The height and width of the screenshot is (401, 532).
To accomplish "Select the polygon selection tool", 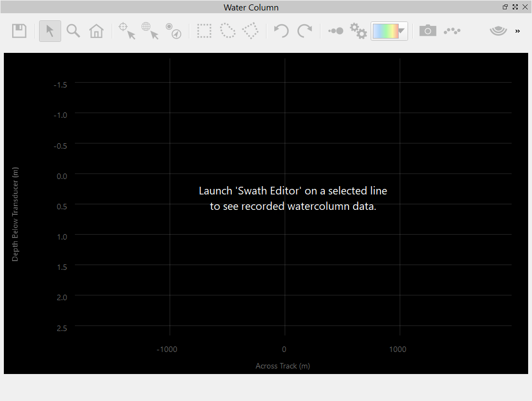I will tap(251, 31).
